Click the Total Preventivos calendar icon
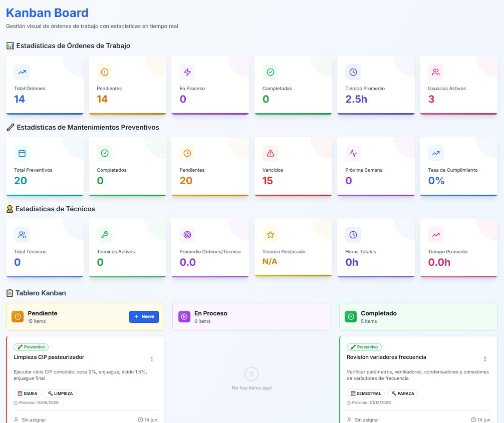 point(22,153)
